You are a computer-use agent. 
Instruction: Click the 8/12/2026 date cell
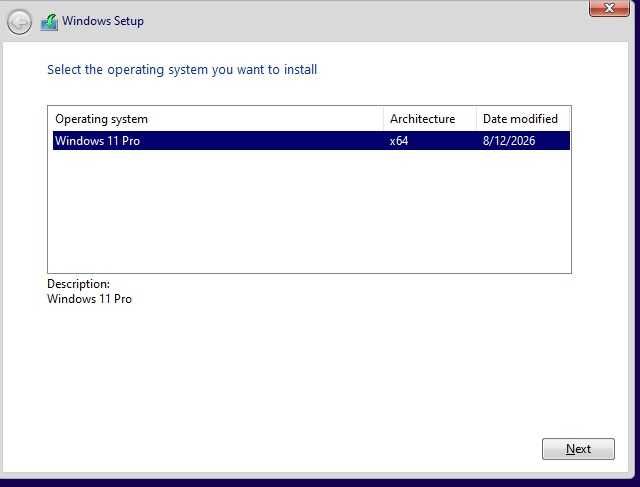tap(509, 141)
